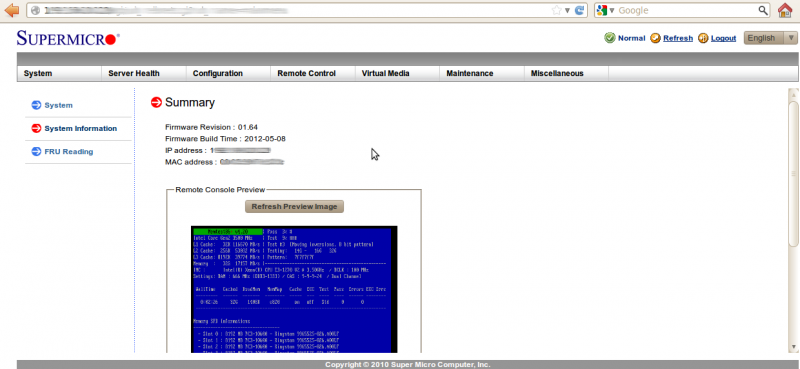
Task: Click the copyright footer text
Action: coord(408,364)
